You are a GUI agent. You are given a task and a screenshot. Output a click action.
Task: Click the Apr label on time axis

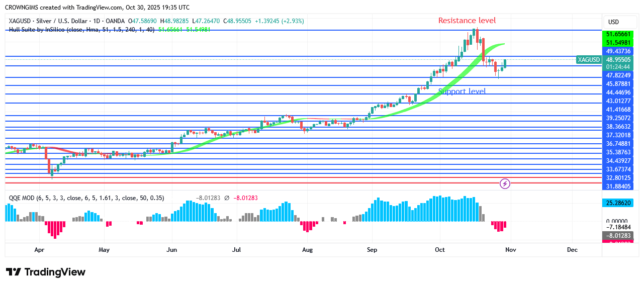click(x=40, y=249)
